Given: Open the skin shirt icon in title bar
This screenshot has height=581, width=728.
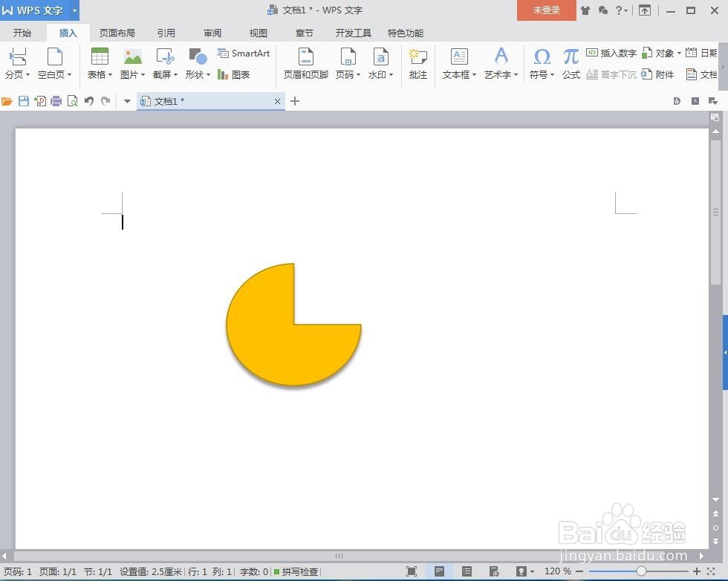Looking at the screenshot, I should click(585, 10).
